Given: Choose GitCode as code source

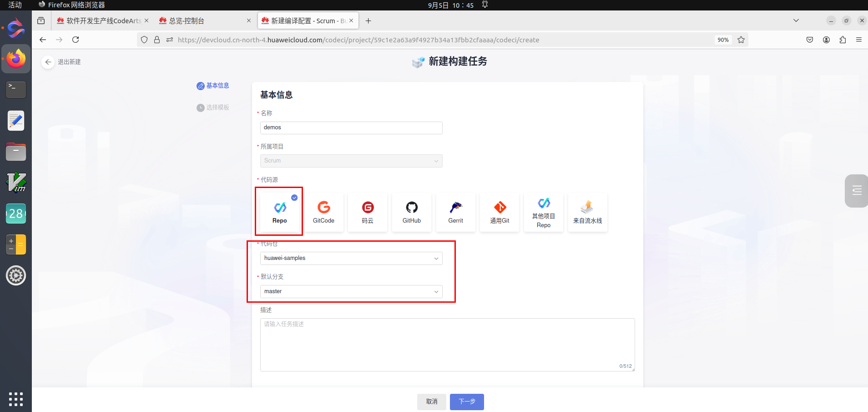Looking at the screenshot, I should tap(323, 212).
